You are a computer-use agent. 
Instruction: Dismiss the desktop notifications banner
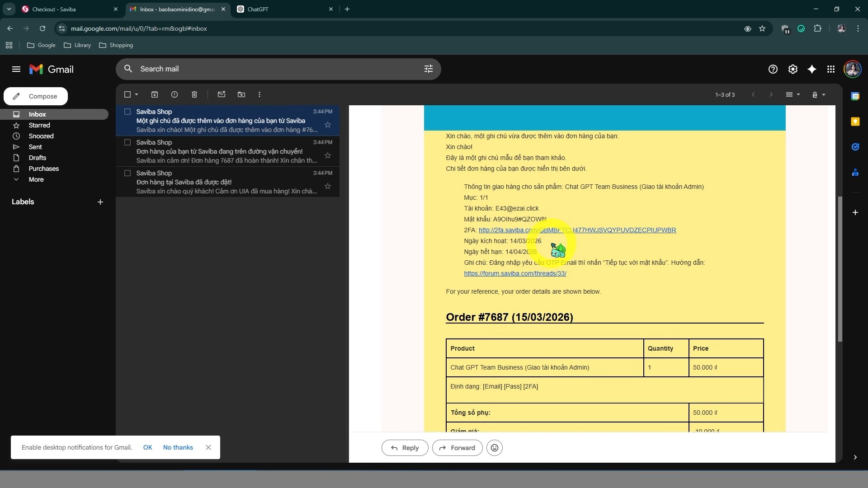click(x=208, y=447)
